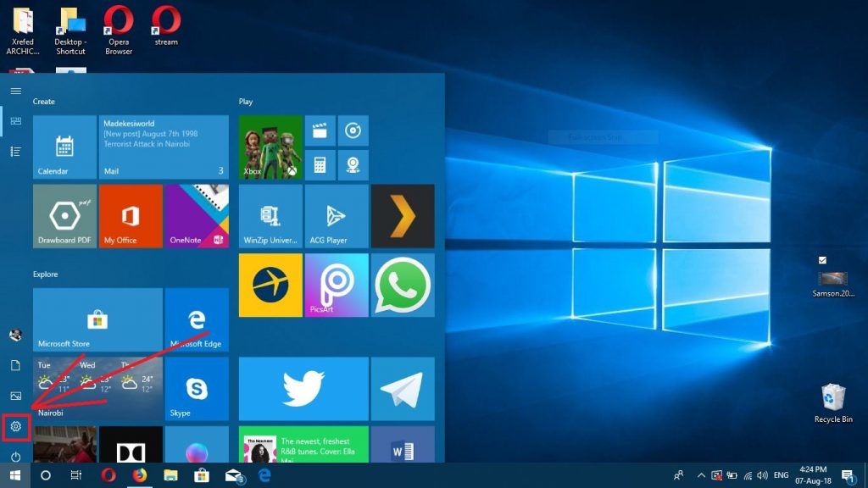
Task: Show pinned tiles view
Action: tap(15, 121)
